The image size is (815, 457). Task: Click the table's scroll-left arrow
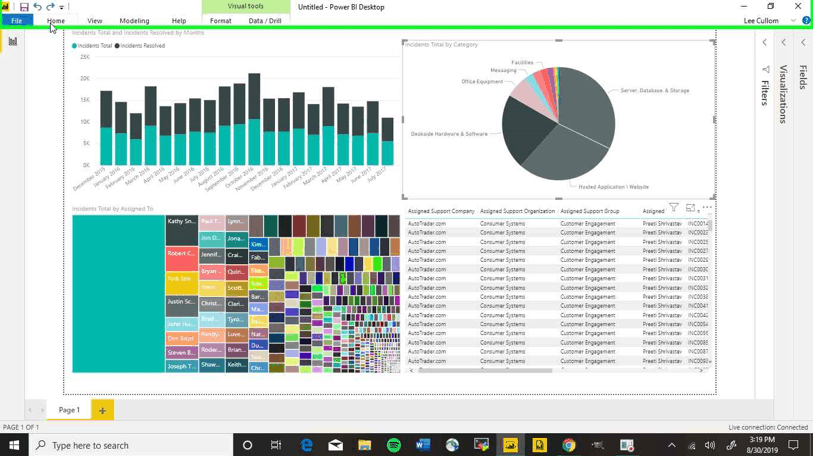click(x=412, y=371)
